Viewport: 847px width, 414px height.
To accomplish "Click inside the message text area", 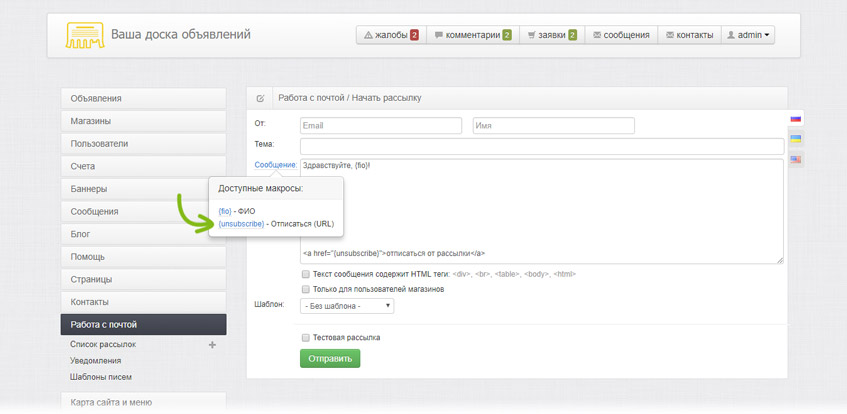I will coord(542,211).
